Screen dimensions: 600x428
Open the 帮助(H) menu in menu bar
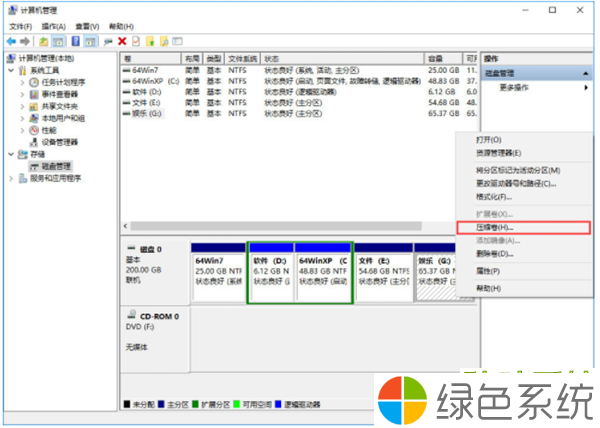pos(121,26)
